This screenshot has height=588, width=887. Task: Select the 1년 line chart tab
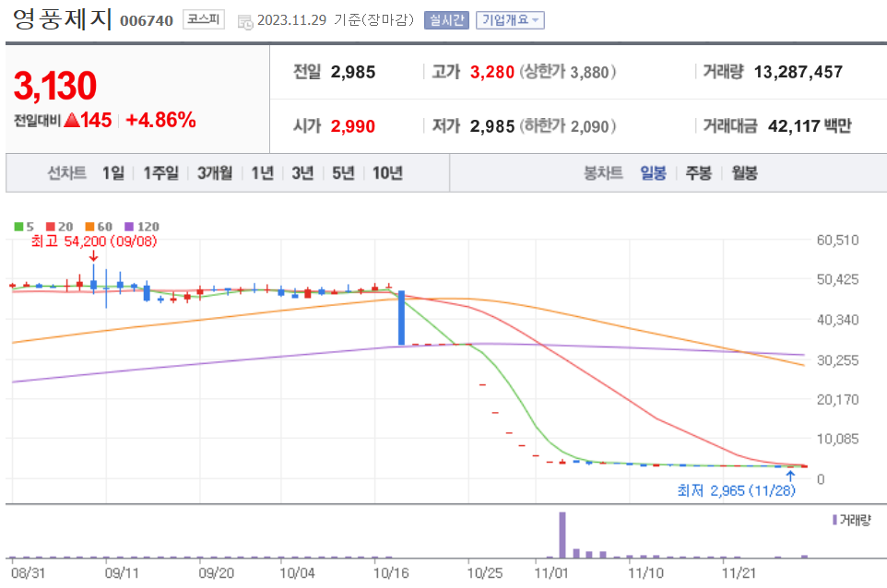(262, 172)
